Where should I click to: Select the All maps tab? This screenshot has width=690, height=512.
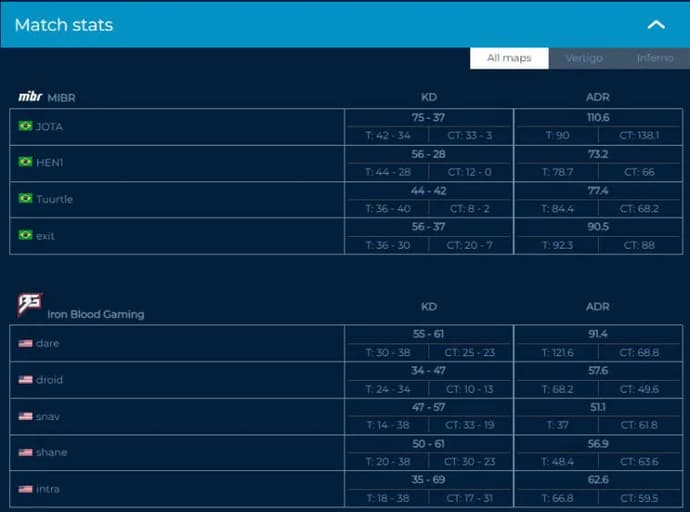509,58
